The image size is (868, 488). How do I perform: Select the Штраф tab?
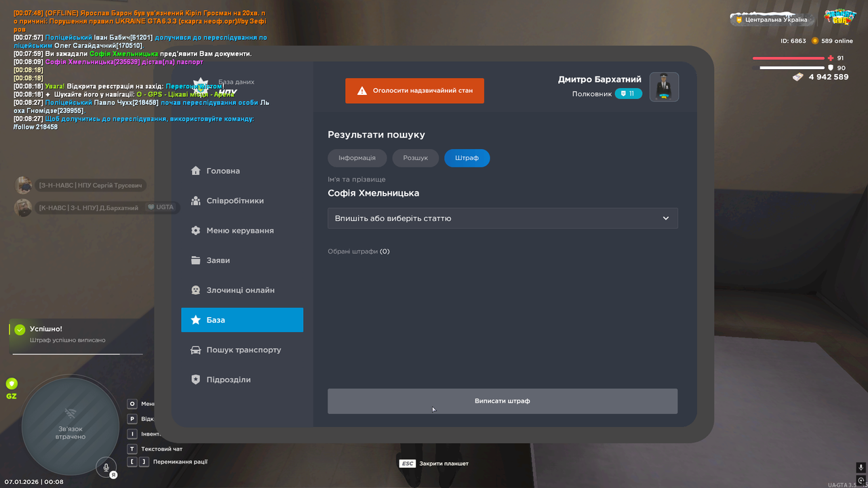pyautogui.click(x=467, y=158)
